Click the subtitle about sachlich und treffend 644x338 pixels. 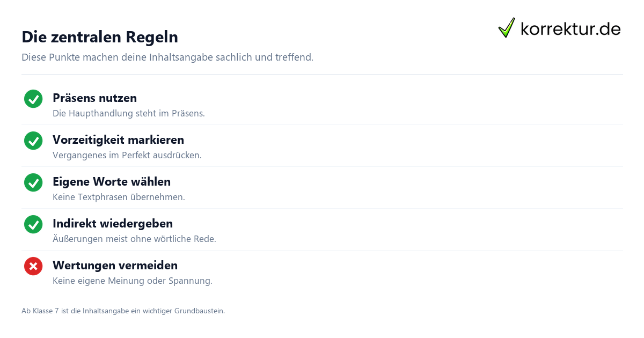coord(167,57)
